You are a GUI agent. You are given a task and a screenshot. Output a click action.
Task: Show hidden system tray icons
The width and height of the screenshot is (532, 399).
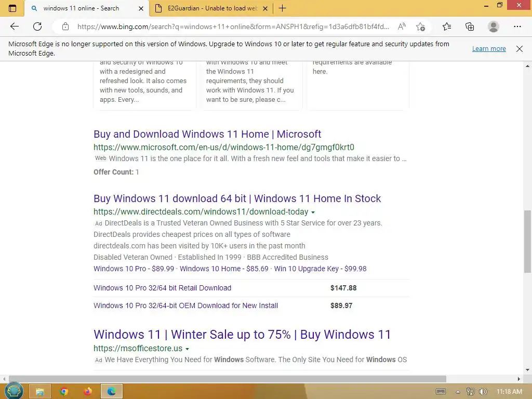[x=458, y=392]
